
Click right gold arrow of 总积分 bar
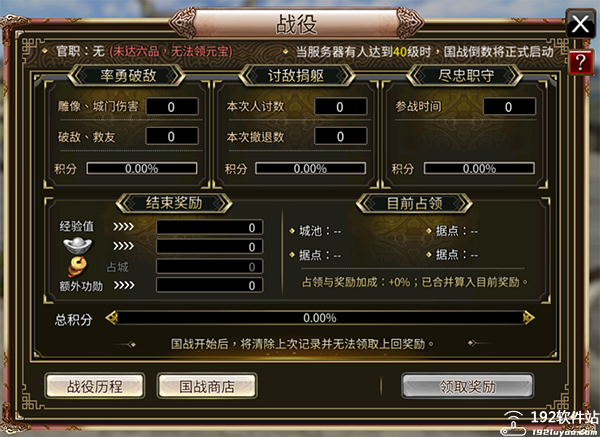[528, 318]
